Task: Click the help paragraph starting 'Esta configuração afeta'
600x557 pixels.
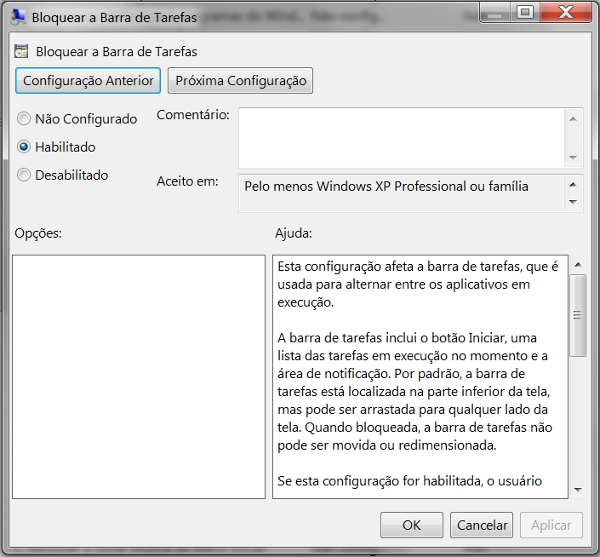Action: coord(417,284)
